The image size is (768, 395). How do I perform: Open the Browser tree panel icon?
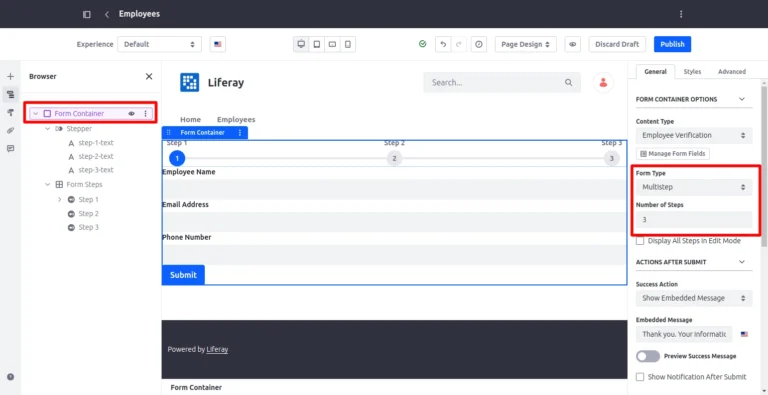[x=10, y=95]
